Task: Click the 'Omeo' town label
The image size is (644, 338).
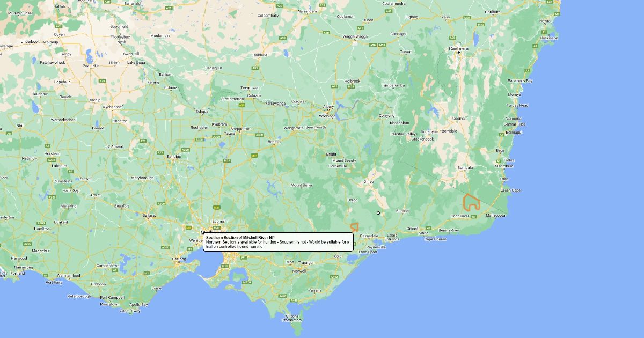Action: pyautogui.click(x=369, y=182)
